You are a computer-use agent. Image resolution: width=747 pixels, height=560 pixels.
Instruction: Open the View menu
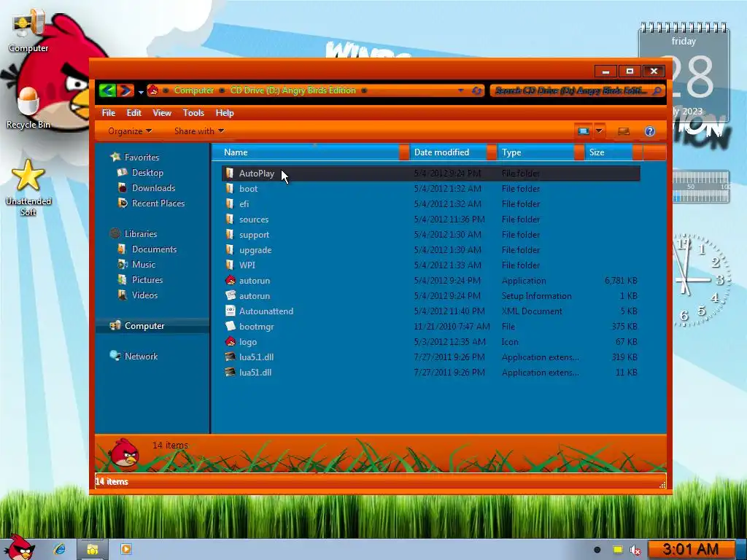[x=162, y=113]
